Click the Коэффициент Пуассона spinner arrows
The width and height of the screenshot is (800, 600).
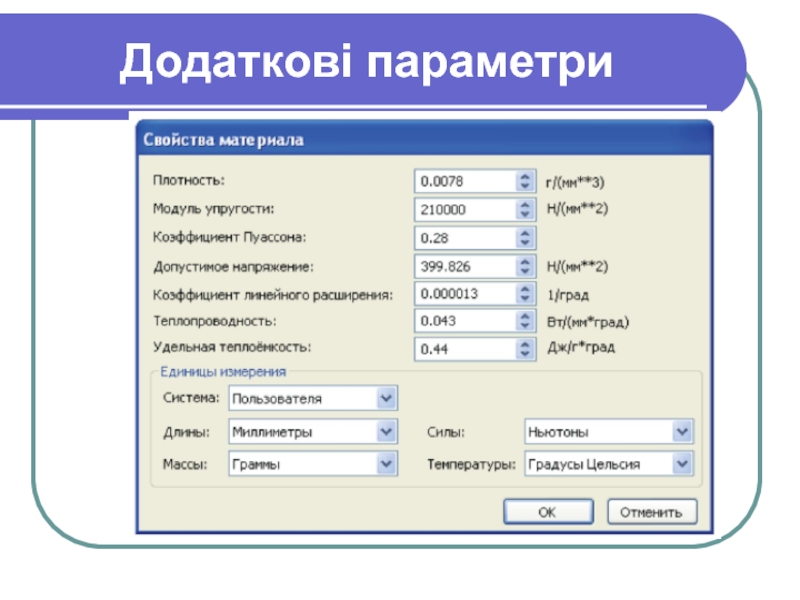coord(525,238)
